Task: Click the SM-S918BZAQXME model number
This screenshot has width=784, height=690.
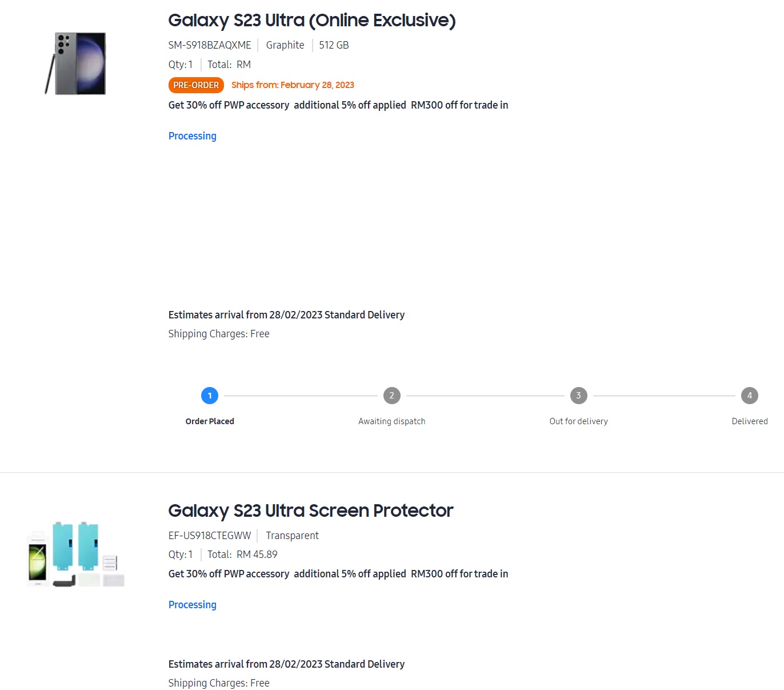Action: (210, 45)
